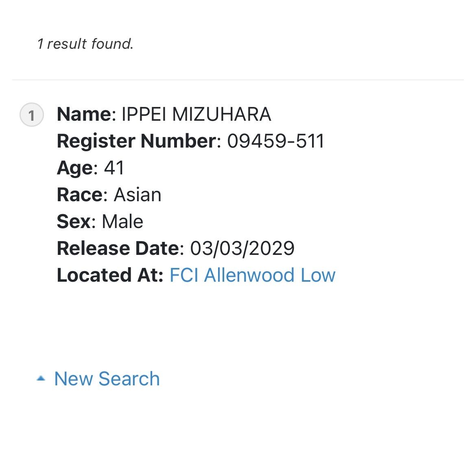
Task: Click the Sex label
Action: pyautogui.click(x=74, y=222)
